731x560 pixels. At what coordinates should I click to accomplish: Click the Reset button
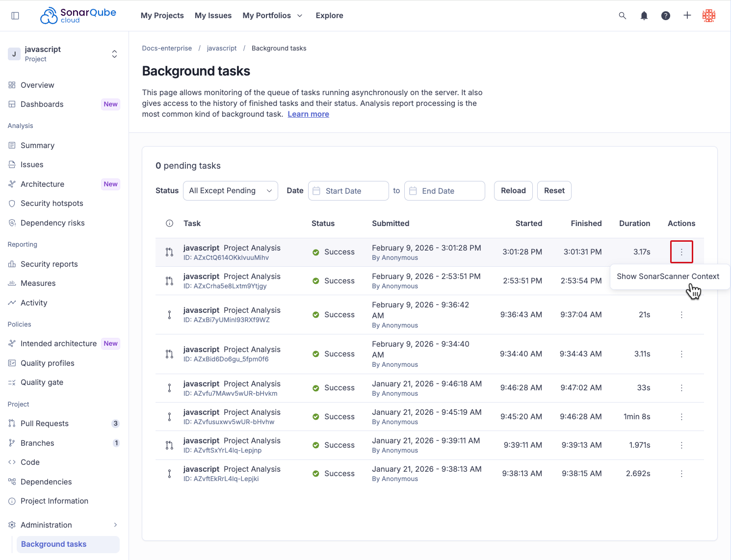tap(554, 191)
